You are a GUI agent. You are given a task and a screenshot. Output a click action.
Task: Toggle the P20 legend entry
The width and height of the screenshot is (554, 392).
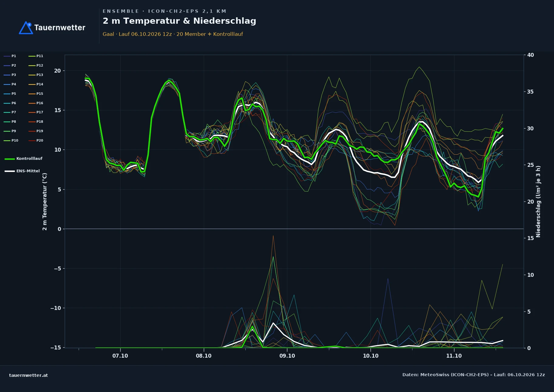click(x=36, y=140)
